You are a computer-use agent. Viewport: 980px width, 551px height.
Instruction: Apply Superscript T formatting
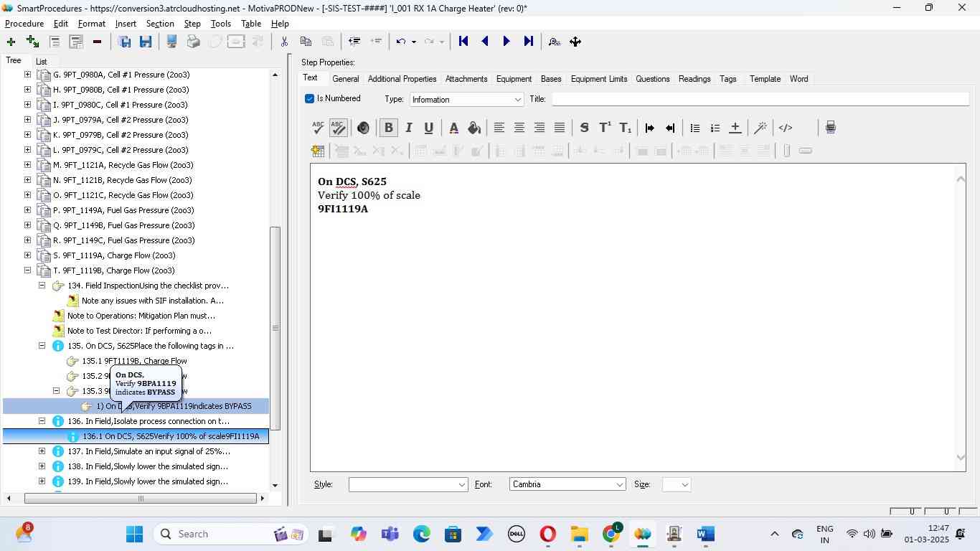click(x=605, y=128)
